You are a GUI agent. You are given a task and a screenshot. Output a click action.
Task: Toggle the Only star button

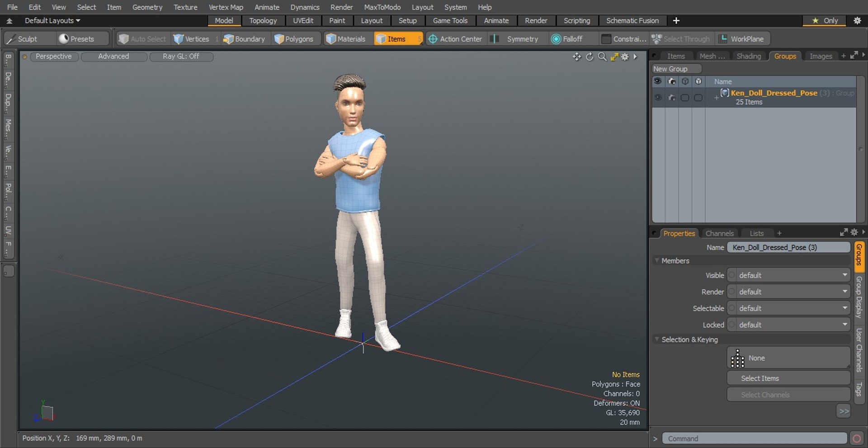[825, 20]
